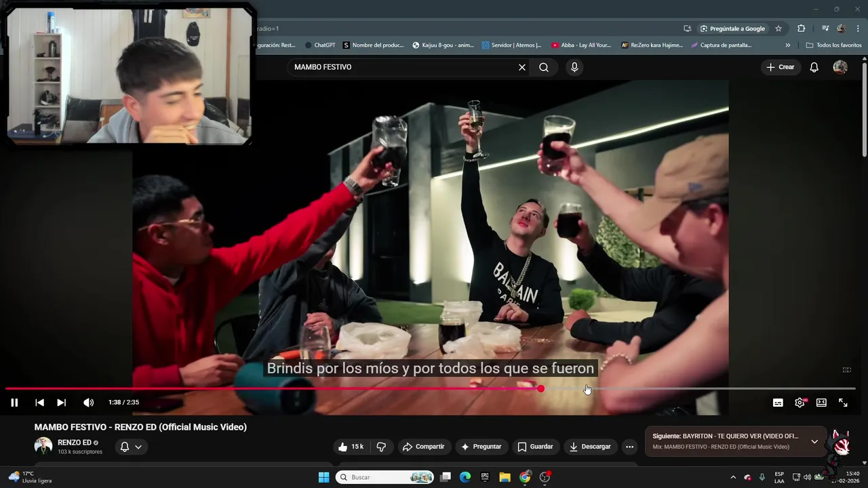Click the Compartir share button

tap(423, 447)
